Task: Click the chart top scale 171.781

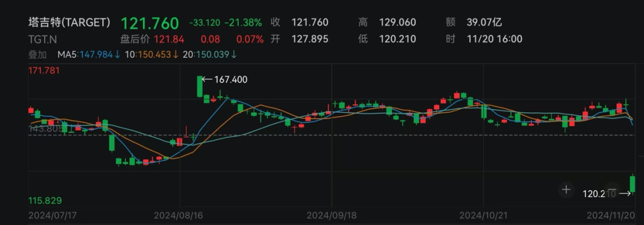Action: (x=44, y=70)
